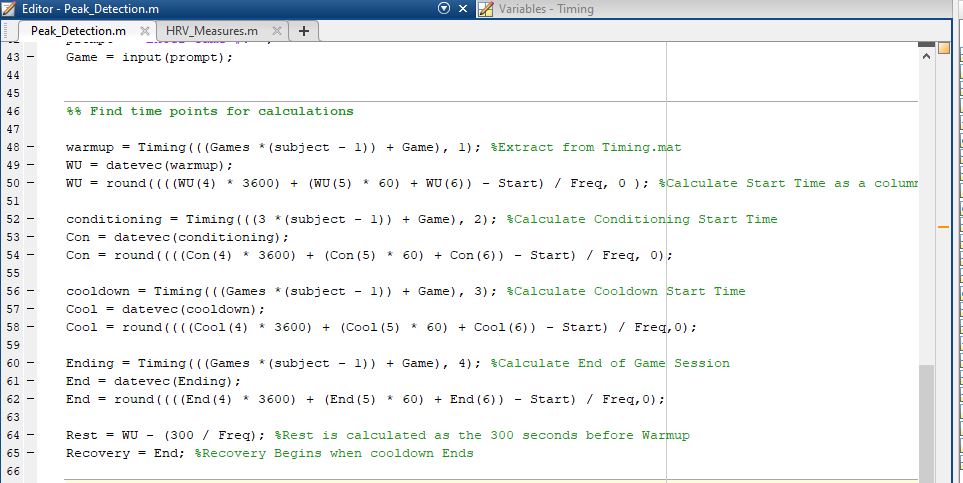Click the comment '%Rest is calculated as the 300 seconds before Warmup'
Screen dimensions: 963x483
click(482, 435)
